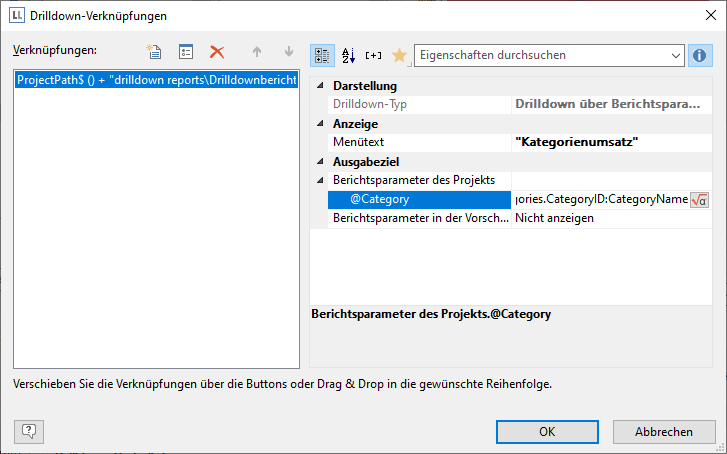Expand all properties with [+] icon
Viewport: 727px width, 454px height.
point(374,55)
